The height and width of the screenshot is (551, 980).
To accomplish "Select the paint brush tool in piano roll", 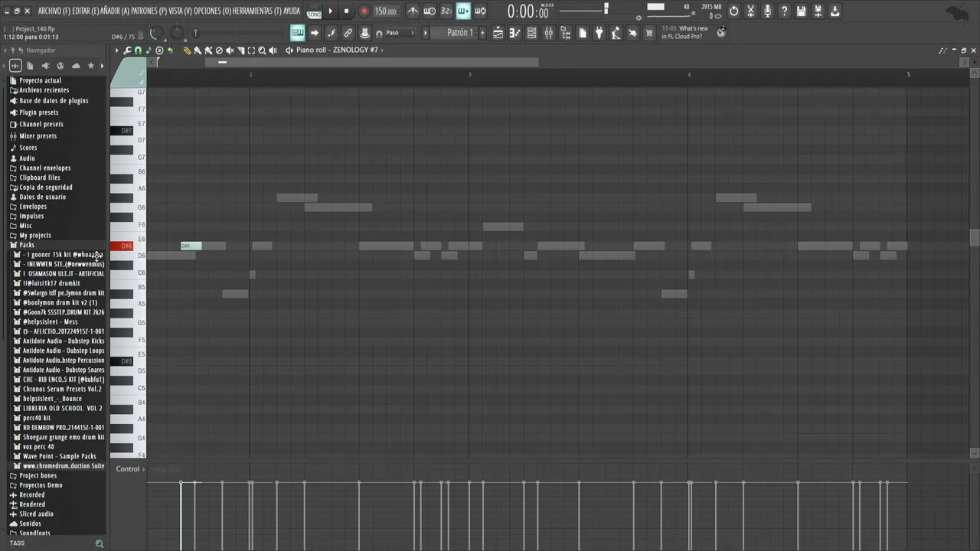I will click(198, 51).
